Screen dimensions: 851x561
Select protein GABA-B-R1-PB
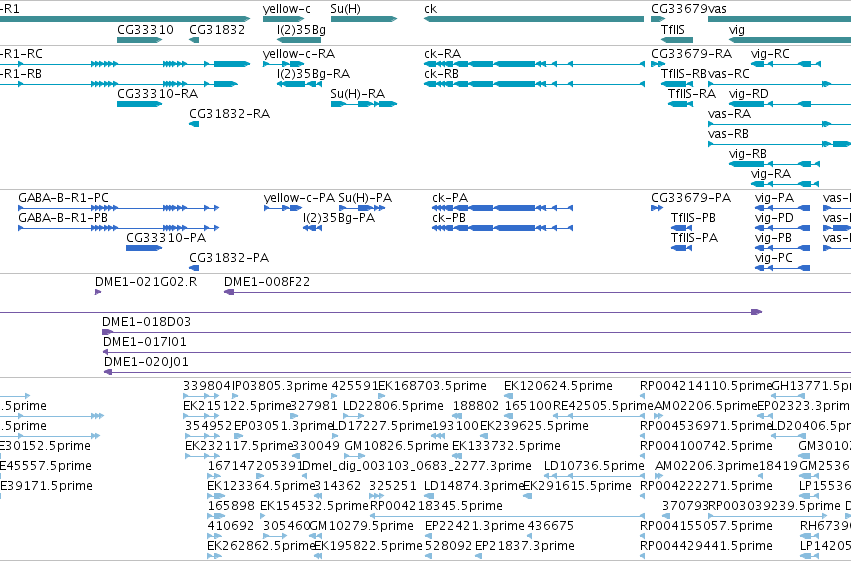tap(63, 218)
